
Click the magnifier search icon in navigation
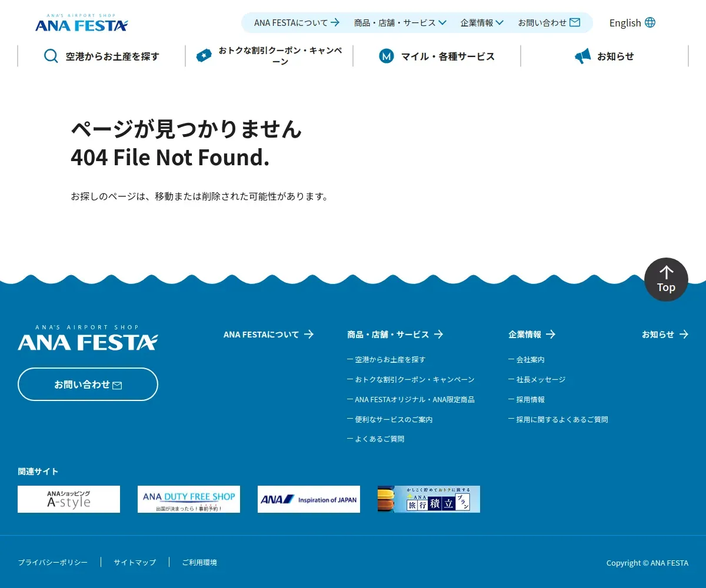click(x=51, y=56)
